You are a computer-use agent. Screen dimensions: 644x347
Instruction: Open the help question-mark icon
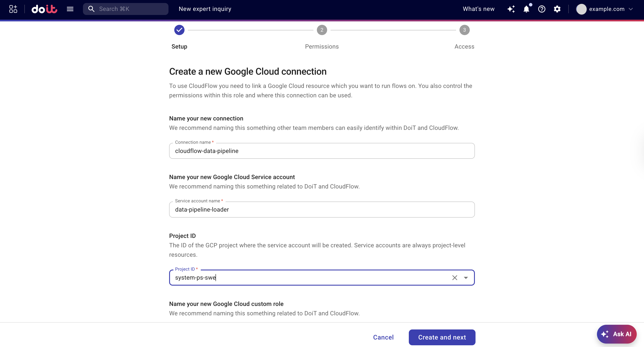(542, 9)
